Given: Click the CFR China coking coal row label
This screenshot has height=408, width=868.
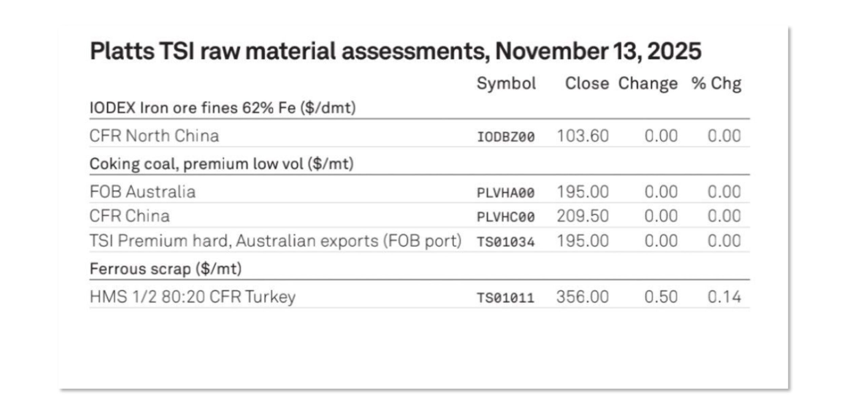Looking at the screenshot, I should point(130,216).
